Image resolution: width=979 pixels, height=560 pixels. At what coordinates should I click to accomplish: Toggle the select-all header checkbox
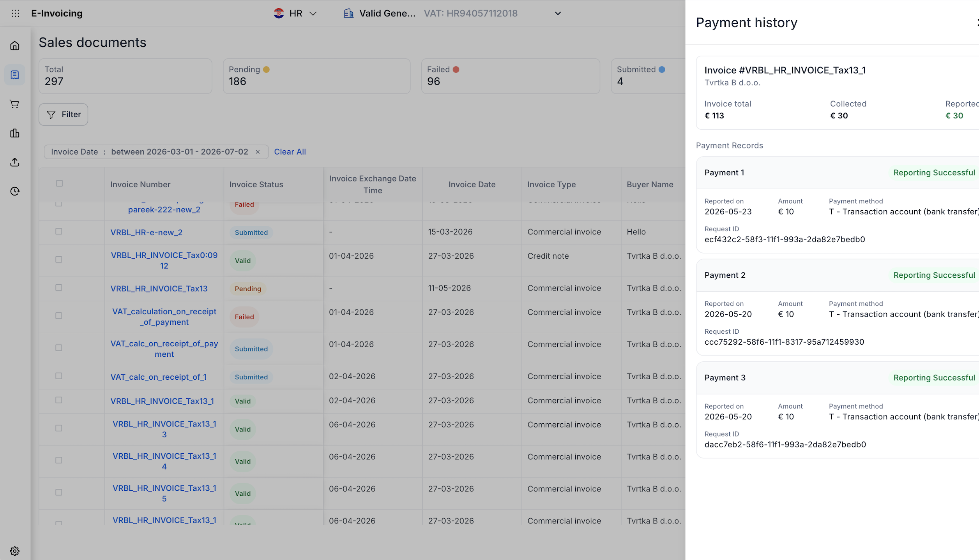click(59, 183)
